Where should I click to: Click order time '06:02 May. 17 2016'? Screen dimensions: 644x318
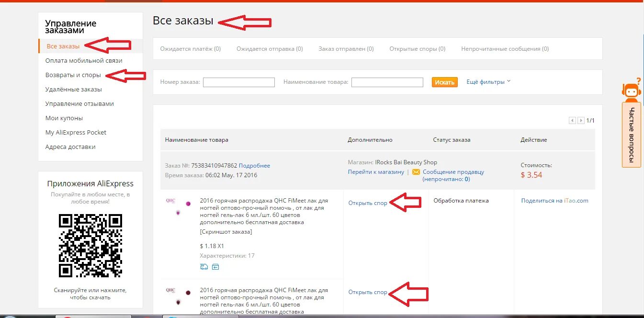click(x=231, y=175)
